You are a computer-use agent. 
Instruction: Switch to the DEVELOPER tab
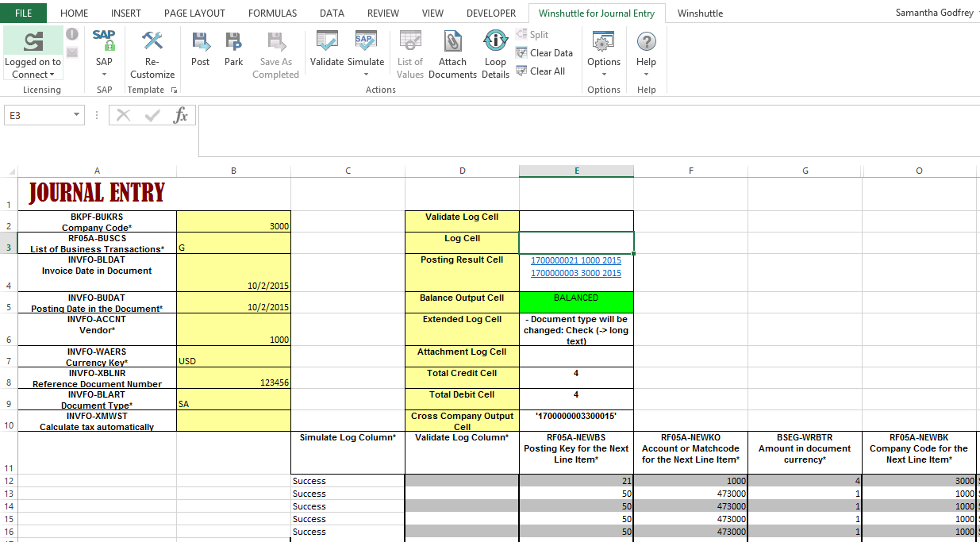click(491, 13)
